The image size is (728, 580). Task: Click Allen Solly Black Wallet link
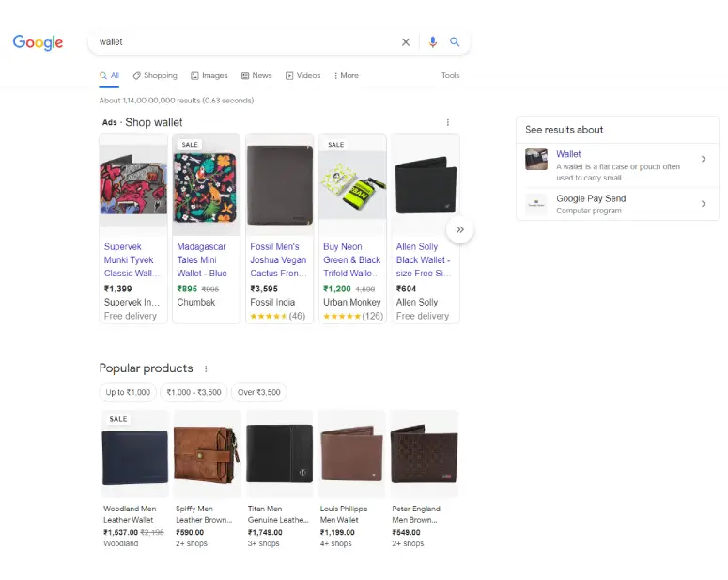tap(424, 259)
